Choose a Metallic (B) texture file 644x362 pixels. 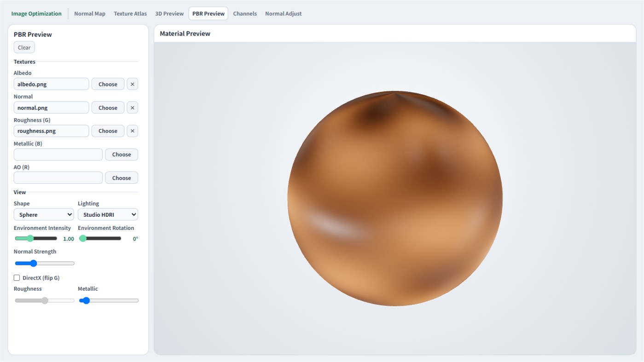[122, 155]
